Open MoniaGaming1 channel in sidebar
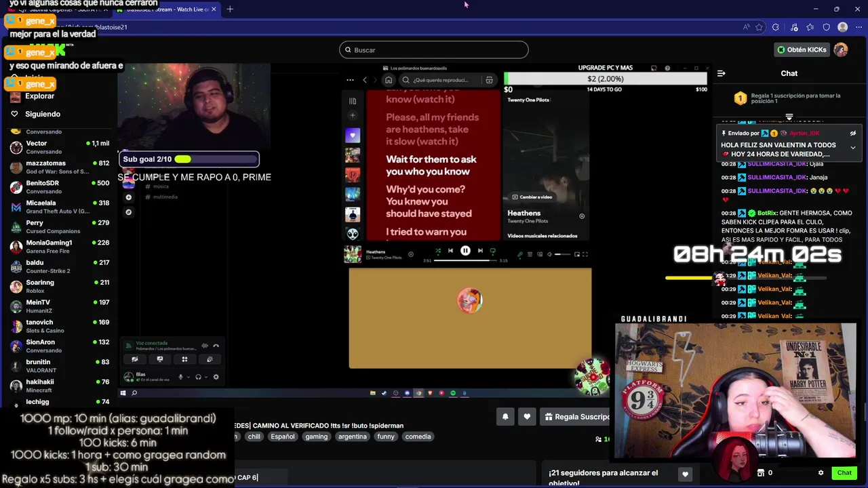Screen dimensions: 868x488 point(60,246)
